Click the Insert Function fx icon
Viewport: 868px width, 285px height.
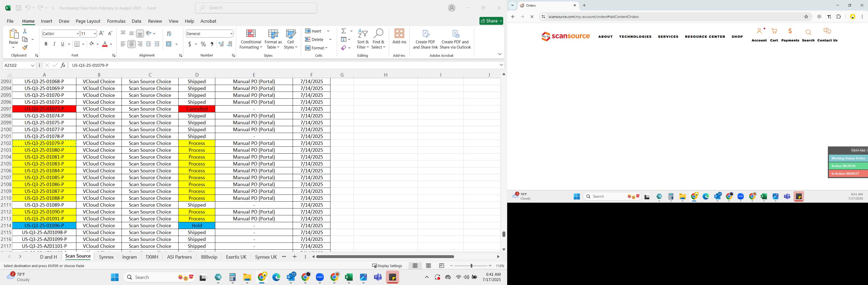click(63, 65)
